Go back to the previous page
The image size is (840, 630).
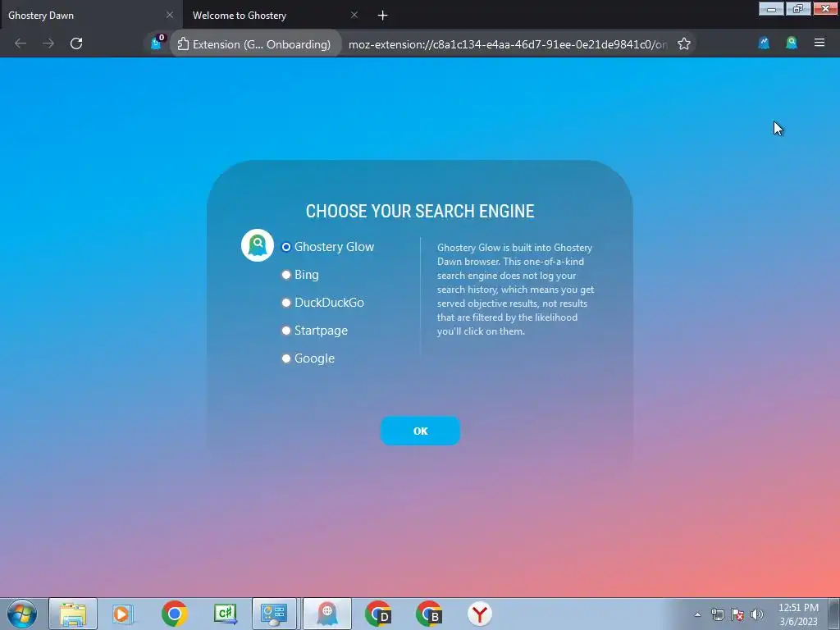21,43
